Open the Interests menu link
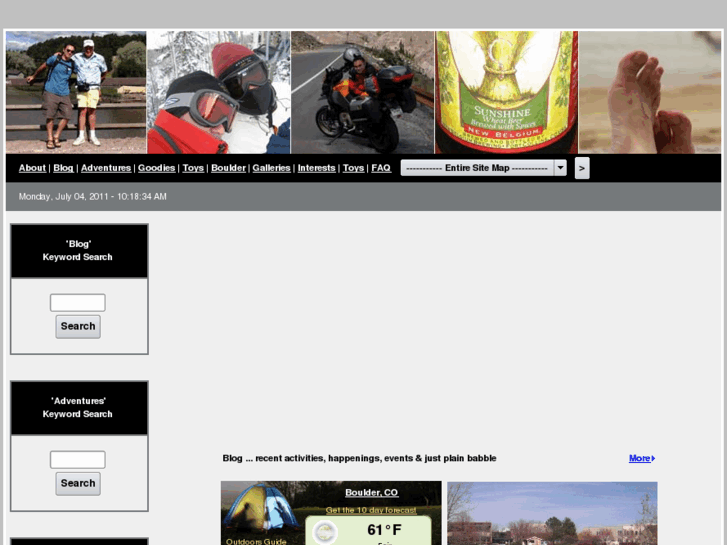Image resolution: width=727 pixels, height=545 pixels. pos(316,168)
